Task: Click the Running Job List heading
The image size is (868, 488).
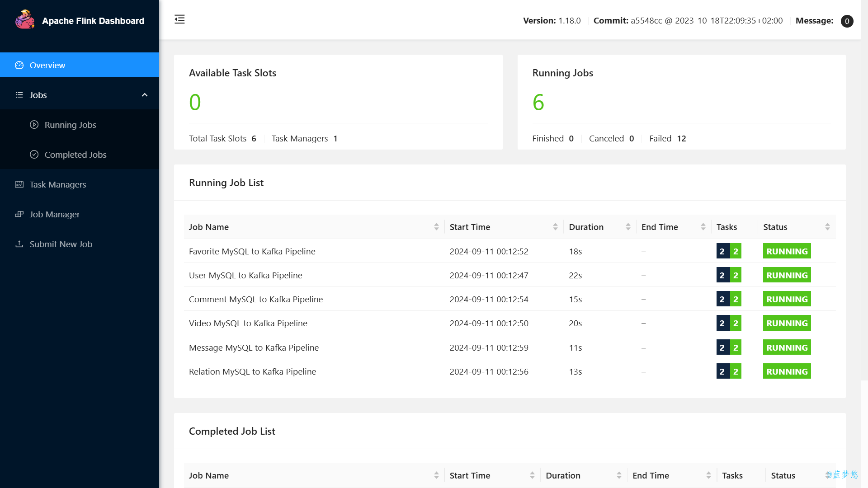Action: (226, 183)
